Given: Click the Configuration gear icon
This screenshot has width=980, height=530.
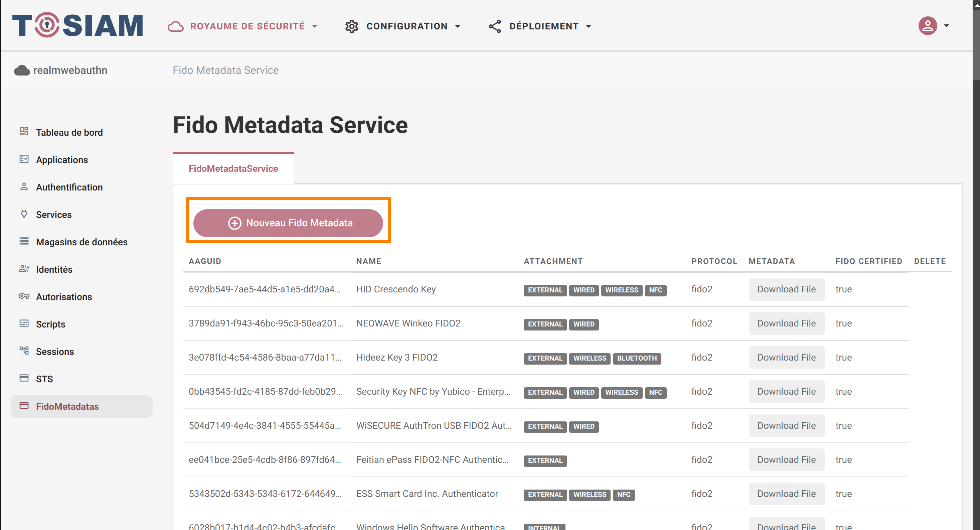Looking at the screenshot, I should coord(352,26).
